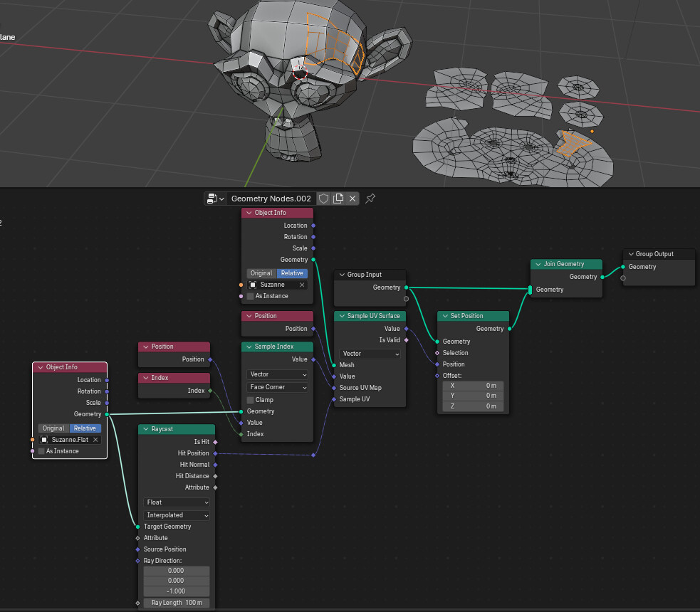The height and width of the screenshot is (612, 700).
Task: Enable As Instance on the Suzanne Object Info node
Action: coord(251,295)
